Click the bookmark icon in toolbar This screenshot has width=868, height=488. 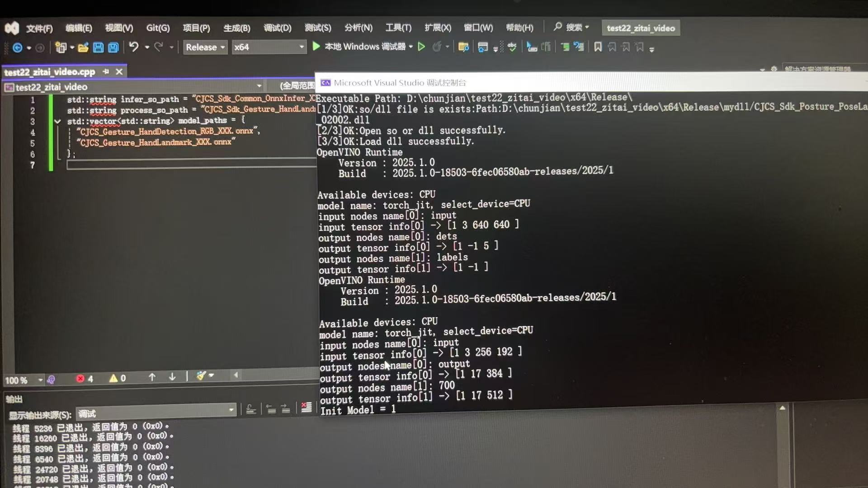click(x=598, y=47)
